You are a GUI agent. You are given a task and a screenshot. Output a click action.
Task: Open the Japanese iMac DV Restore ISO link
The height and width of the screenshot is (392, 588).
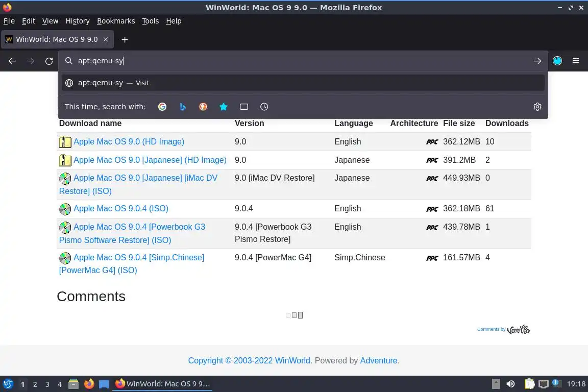click(138, 185)
